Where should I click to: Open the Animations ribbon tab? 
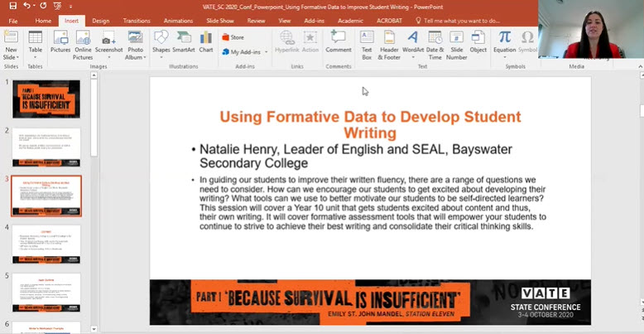178,20
